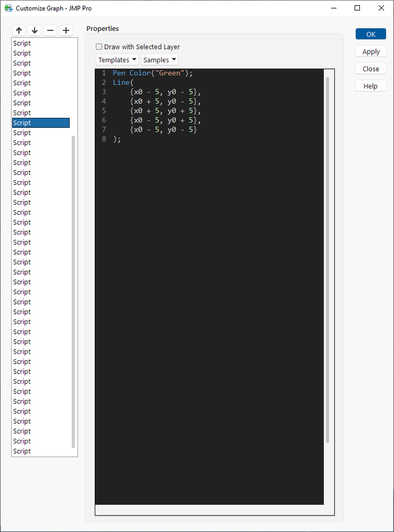The width and height of the screenshot is (394, 532).
Task: Open the Templates dropdown
Action: (117, 60)
